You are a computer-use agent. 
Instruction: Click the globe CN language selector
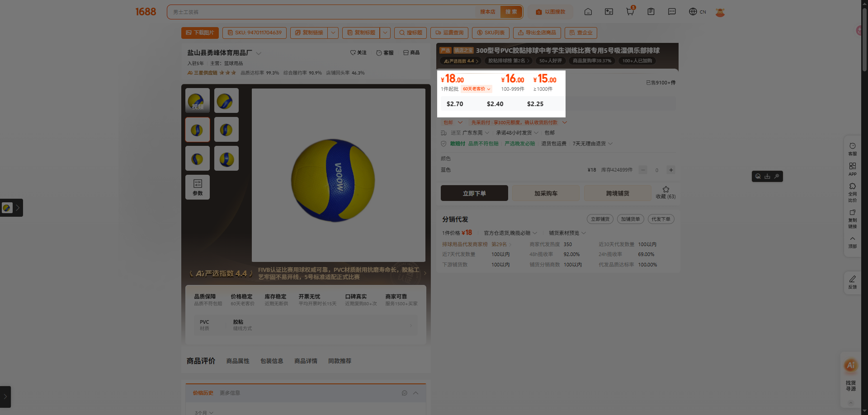[697, 12]
